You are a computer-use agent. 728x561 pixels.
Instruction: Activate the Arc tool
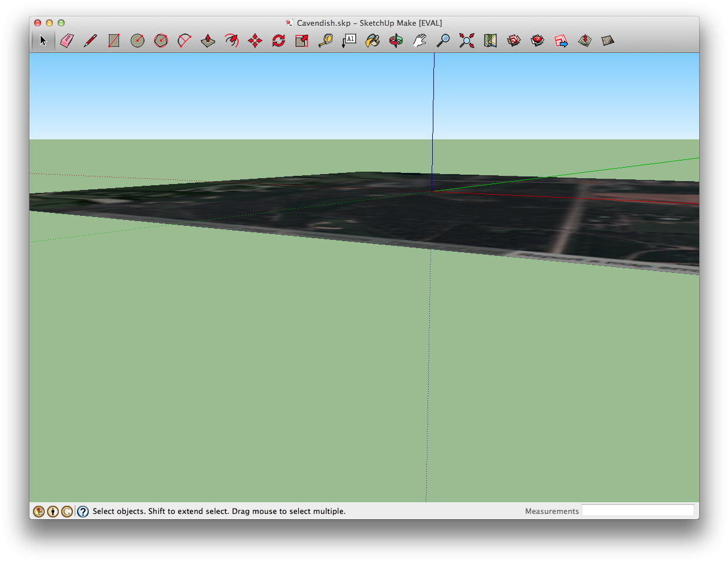click(x=185, y=41)
